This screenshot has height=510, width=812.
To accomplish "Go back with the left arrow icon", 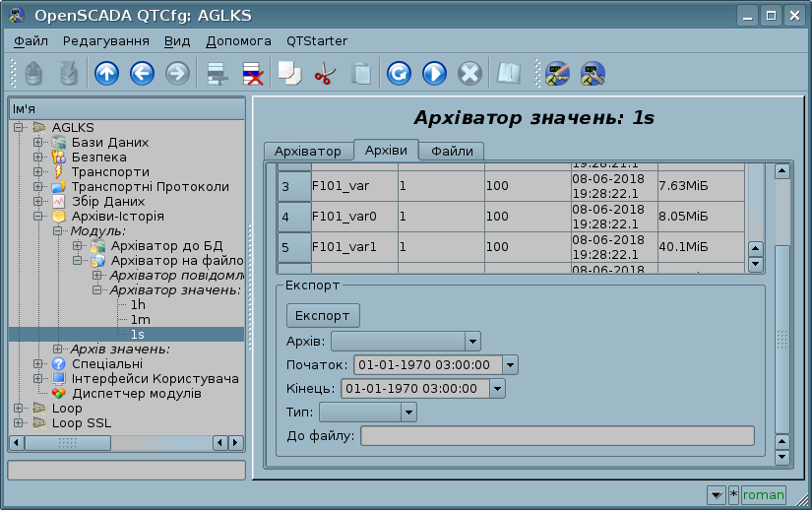I will pyautogui.click(x=142, y=73).
